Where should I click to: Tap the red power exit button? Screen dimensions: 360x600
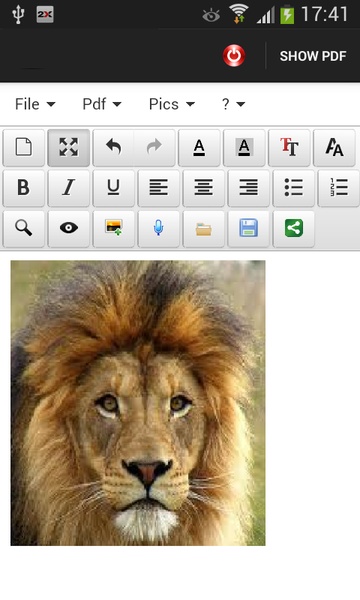234,56
